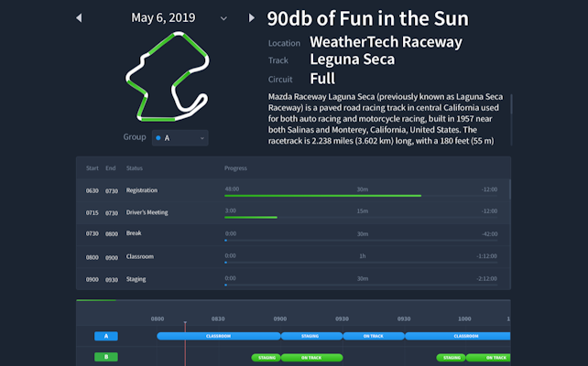The image size is (588, 366).
Task: Click the Break progress bar
Action: 361,240
